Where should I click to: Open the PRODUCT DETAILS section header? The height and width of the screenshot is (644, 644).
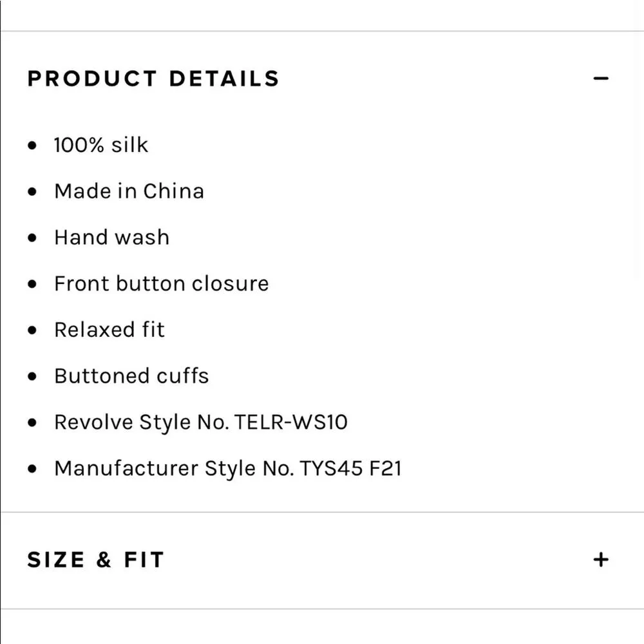[x=153, y=77]
